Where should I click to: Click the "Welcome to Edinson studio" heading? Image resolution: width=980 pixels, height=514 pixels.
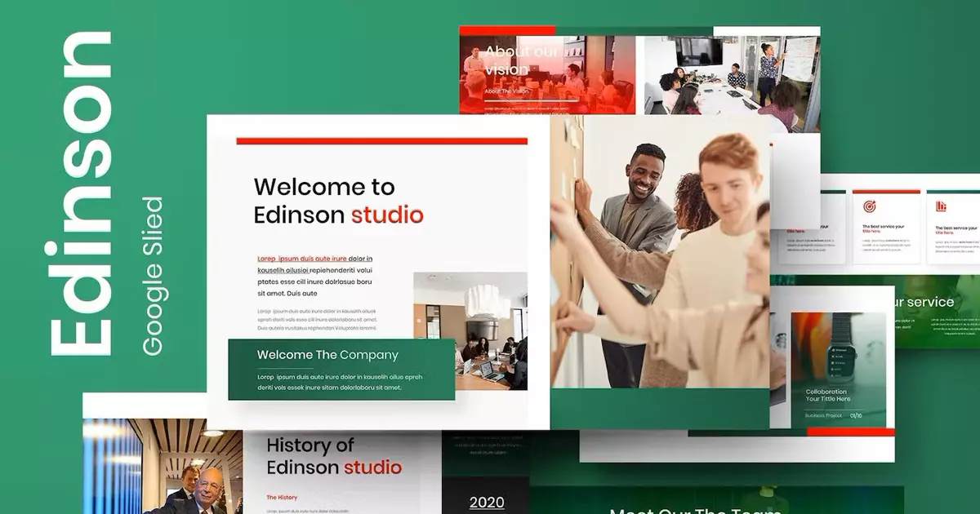[338, 201]
